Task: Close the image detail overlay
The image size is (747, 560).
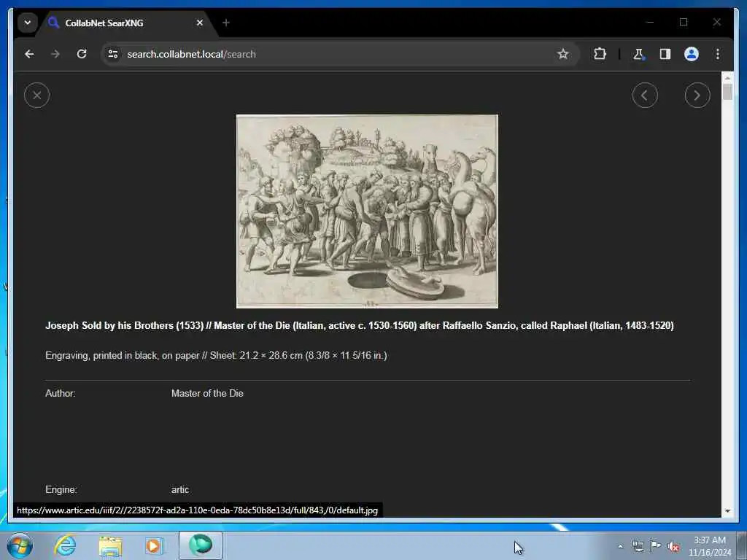Action: 36,96
